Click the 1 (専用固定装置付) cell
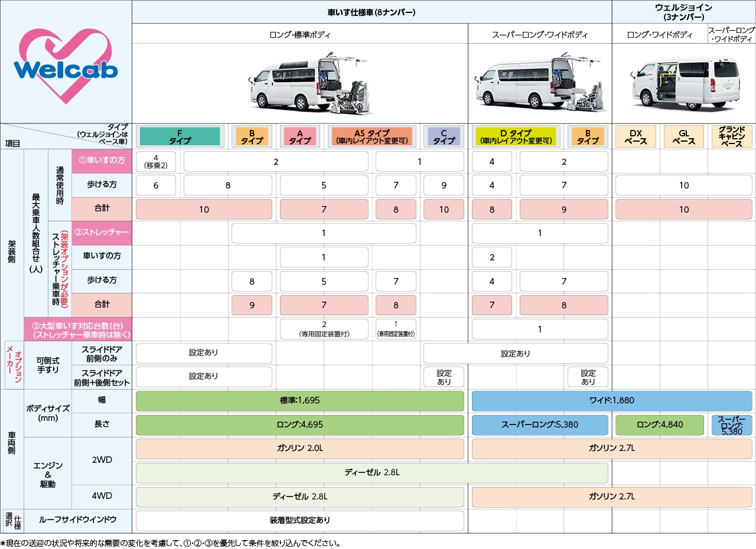This screenshot has height=549, width=756. [396, 329]
